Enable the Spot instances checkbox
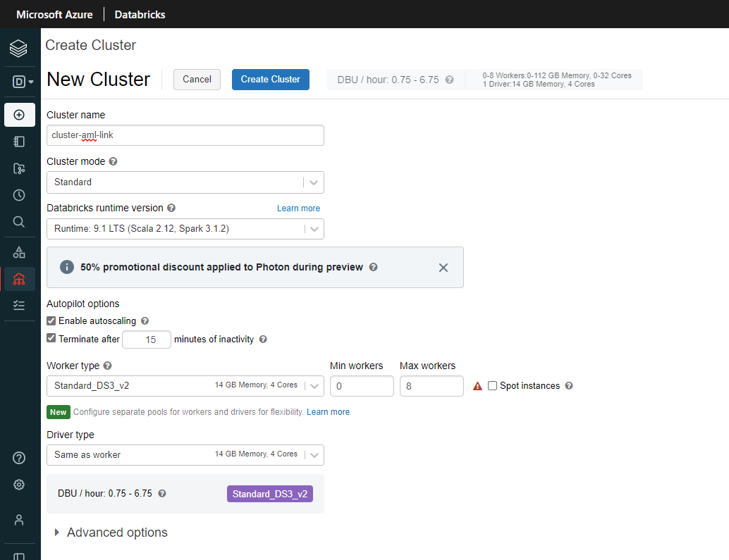 tap(492, 385)
